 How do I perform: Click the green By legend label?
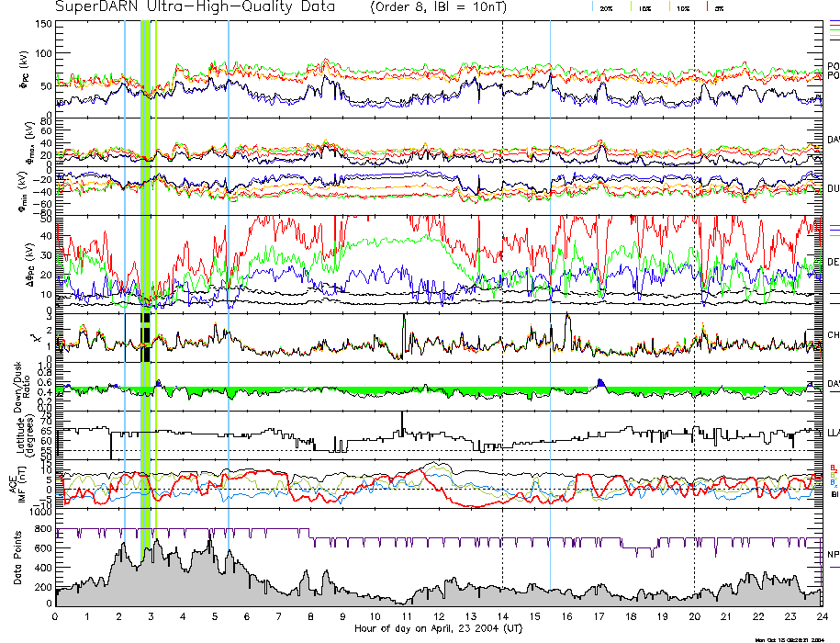click(x=834, y=475)
